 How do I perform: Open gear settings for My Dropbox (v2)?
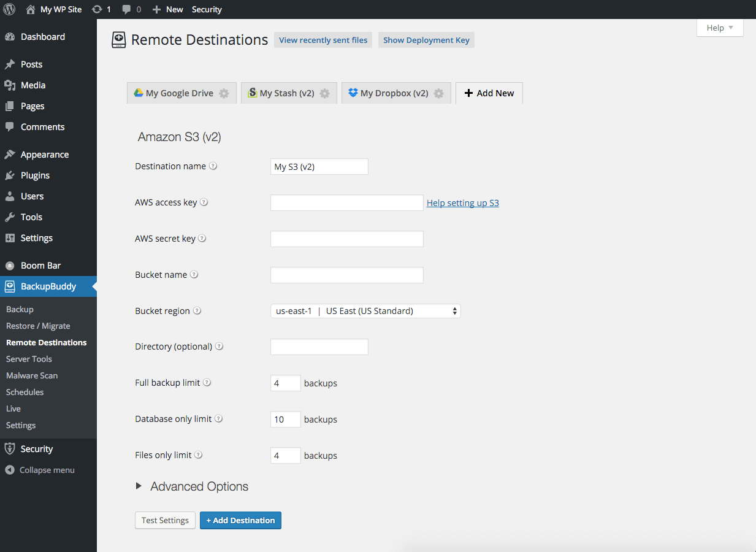click(x=439, y=93)
